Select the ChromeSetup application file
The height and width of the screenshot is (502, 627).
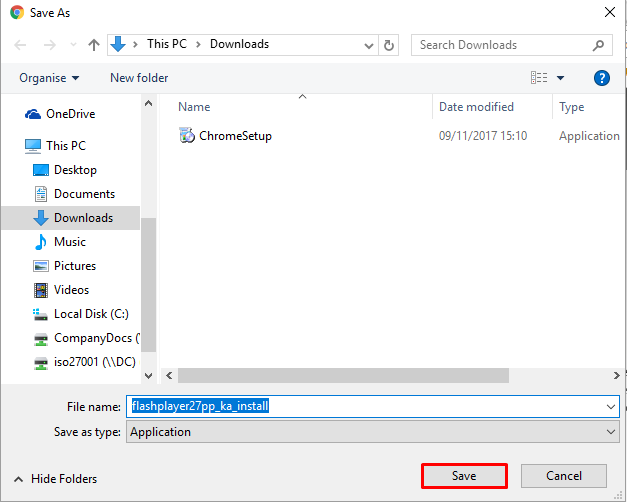pos(235,136)
